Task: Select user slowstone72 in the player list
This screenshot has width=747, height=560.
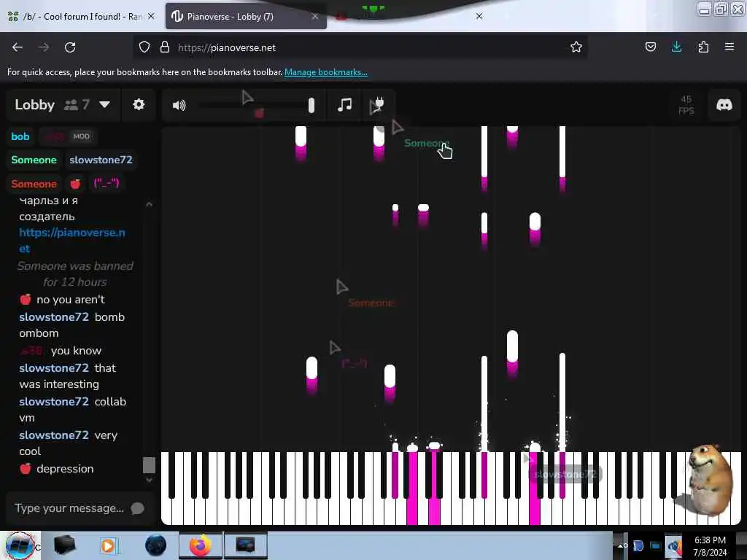Action: (101, 160)
